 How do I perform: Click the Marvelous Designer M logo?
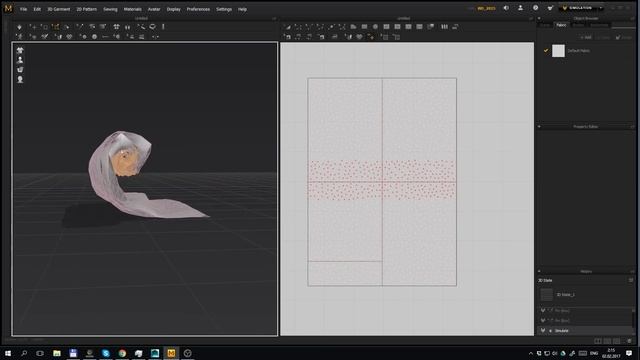pos(8,8)
